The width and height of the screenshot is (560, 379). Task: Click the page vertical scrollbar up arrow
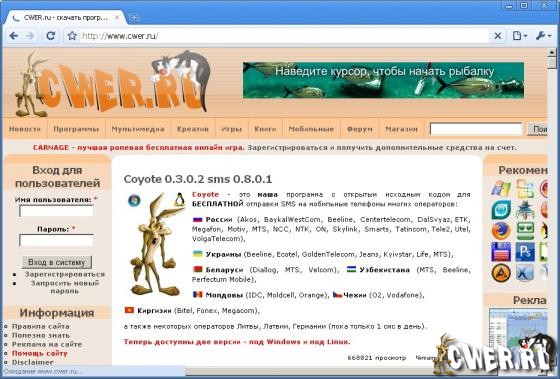[552, 52]
